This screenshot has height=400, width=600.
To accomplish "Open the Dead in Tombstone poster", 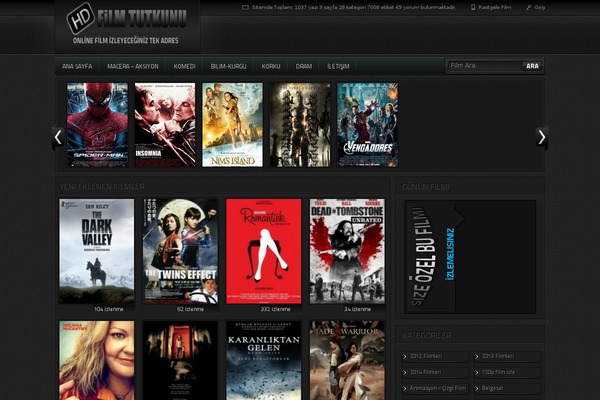I will point(347,251).
